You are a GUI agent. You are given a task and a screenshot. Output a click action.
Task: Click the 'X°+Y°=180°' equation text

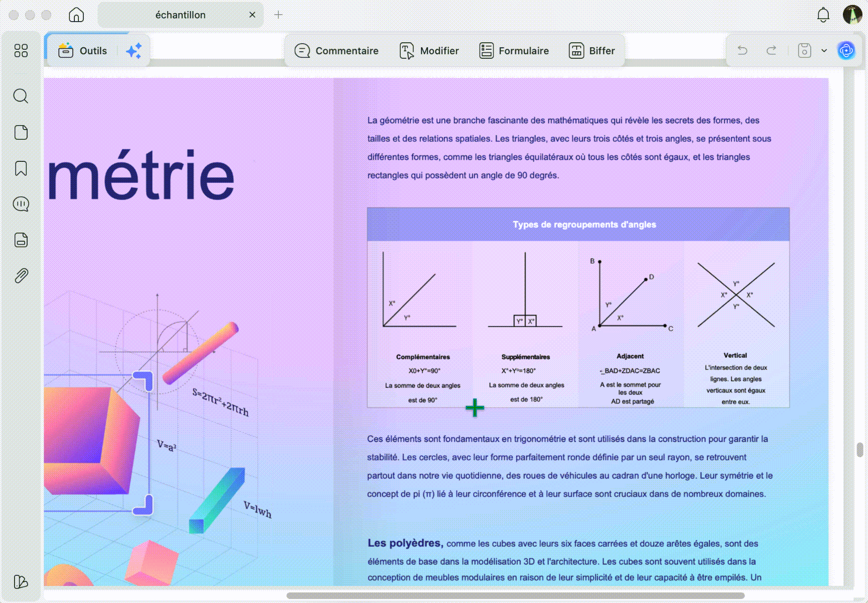(518, 371)
